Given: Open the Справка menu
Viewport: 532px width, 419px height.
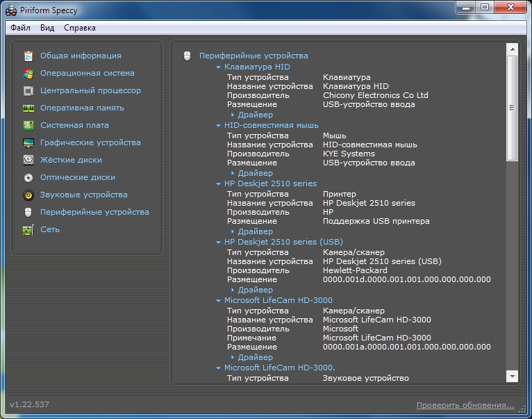Looking at the screenshot, I should click(80, 28).
